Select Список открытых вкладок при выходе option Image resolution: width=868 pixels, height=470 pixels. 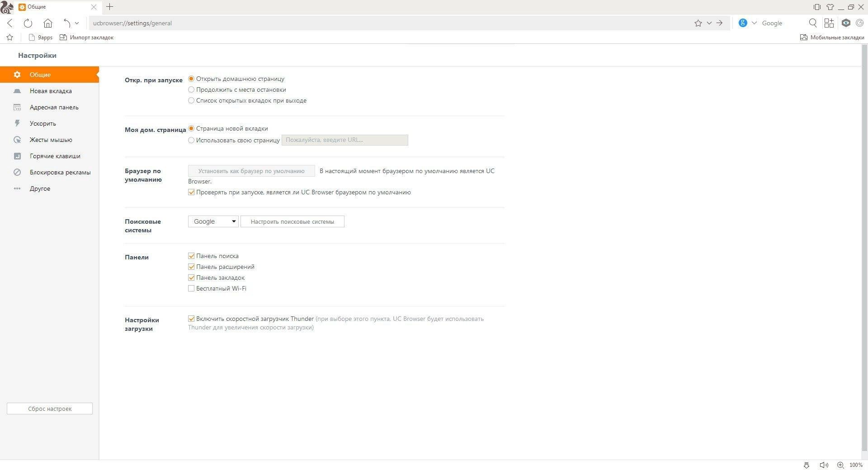[191, 100]
